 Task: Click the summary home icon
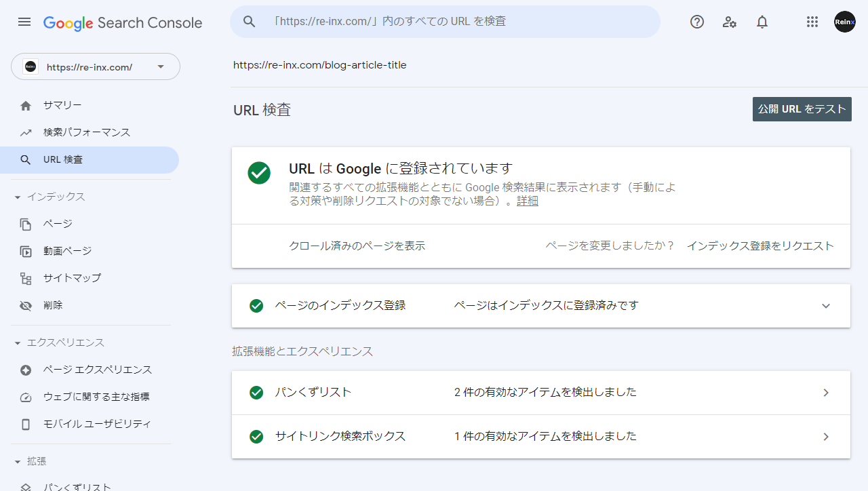coord(26,105)
